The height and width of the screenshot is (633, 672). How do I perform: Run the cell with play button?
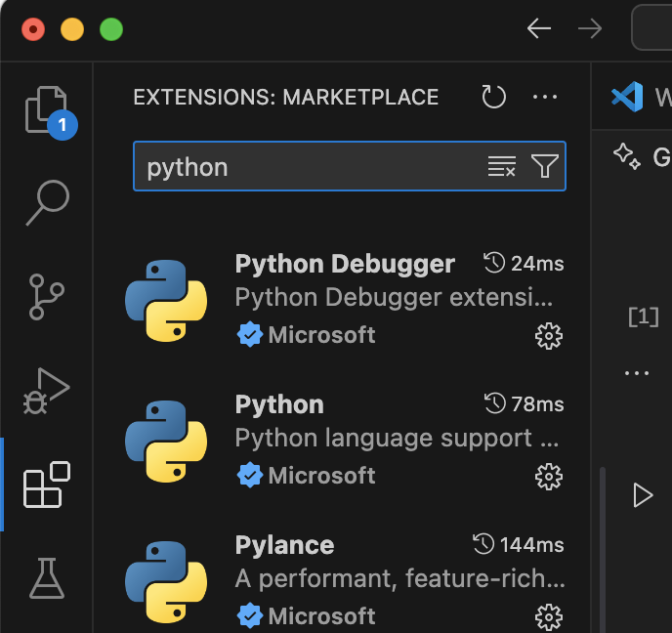click(x=643, y=495)
